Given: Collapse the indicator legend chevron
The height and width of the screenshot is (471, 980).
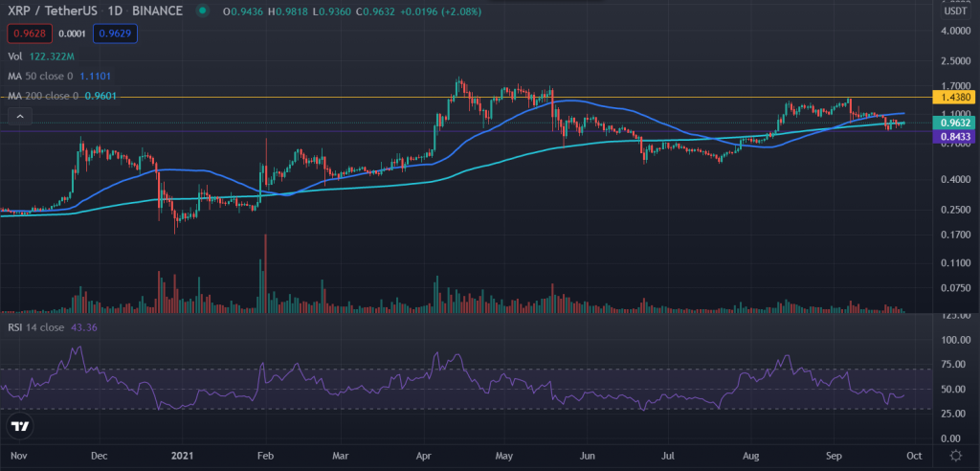Looking at the screenshot, I should coord(20,117).
